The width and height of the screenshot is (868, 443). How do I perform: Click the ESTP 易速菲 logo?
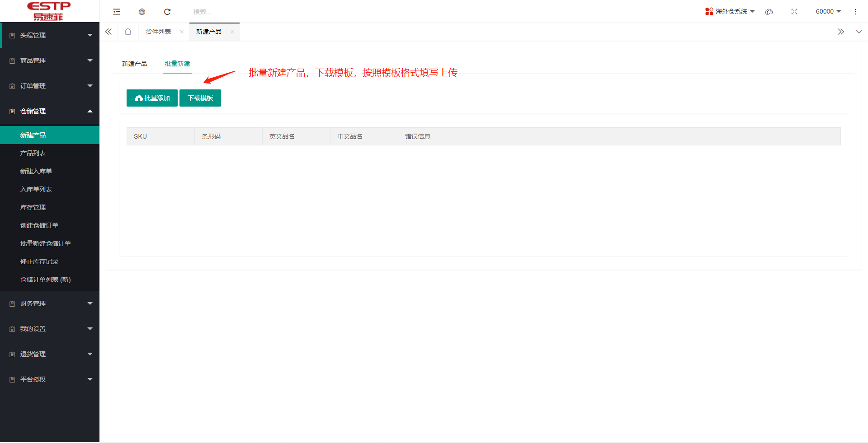pyautogui.click(x=49, y=11)
